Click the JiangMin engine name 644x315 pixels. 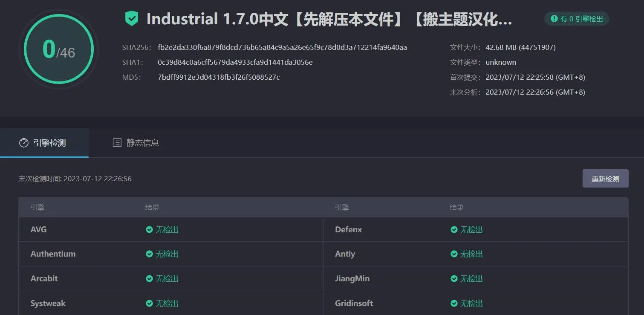click(352, 279)
